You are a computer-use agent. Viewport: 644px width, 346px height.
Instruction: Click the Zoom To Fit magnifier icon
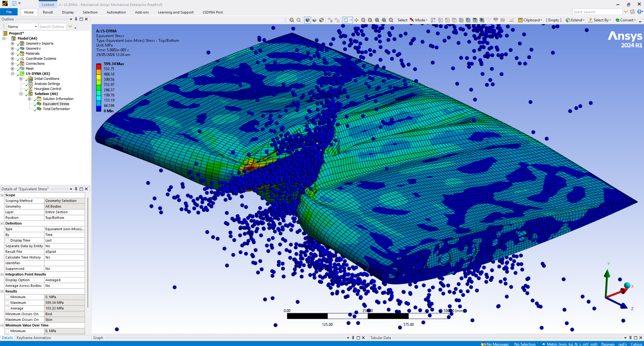[377, 20]
